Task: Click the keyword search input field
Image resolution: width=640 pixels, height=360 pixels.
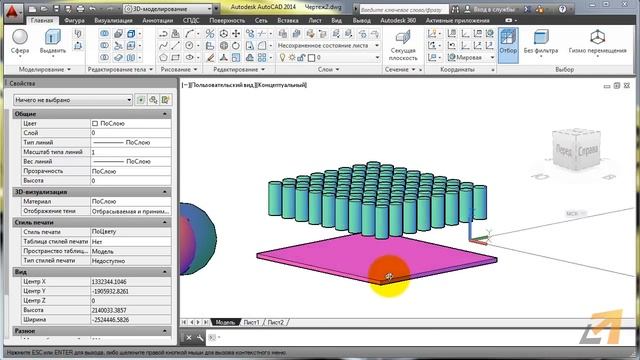Action: click(x=403, y=9)
